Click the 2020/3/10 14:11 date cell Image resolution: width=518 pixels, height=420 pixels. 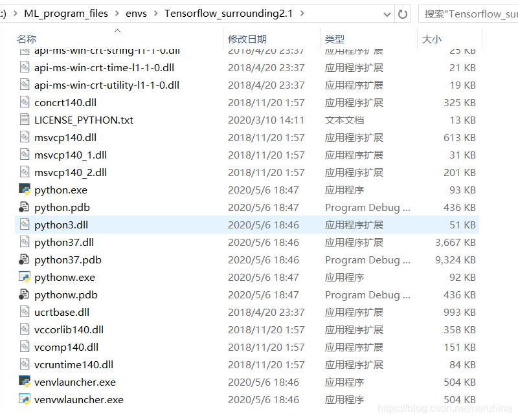click(x=266, y=120)
